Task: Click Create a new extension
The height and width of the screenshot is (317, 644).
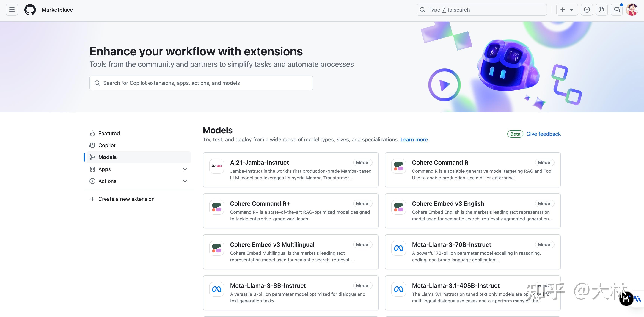Action: [126, 199]
